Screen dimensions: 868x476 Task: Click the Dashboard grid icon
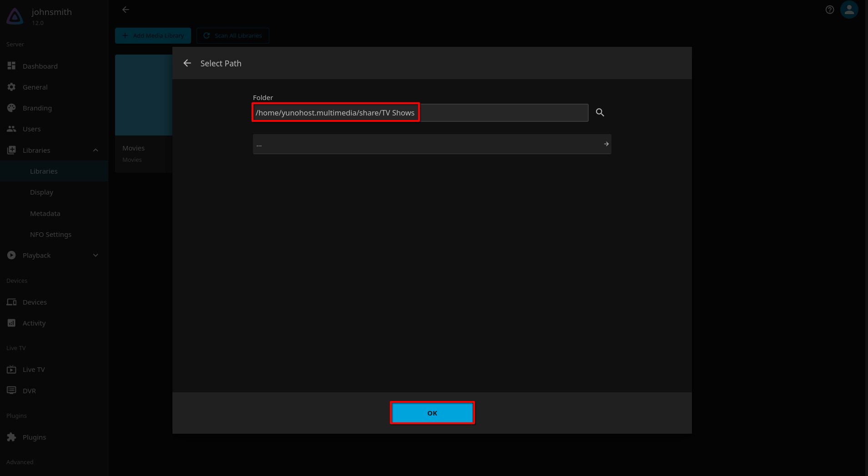tap(11, 66)
